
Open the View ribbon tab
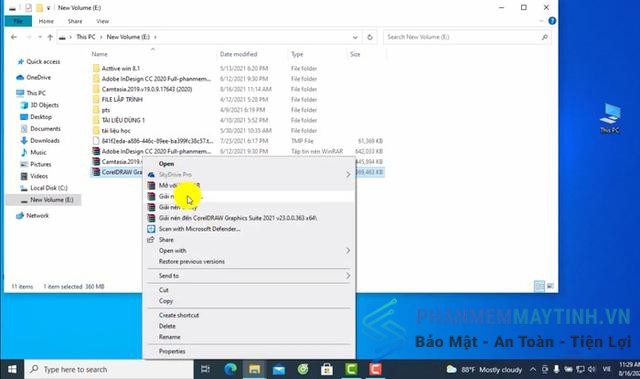(102, 21)
